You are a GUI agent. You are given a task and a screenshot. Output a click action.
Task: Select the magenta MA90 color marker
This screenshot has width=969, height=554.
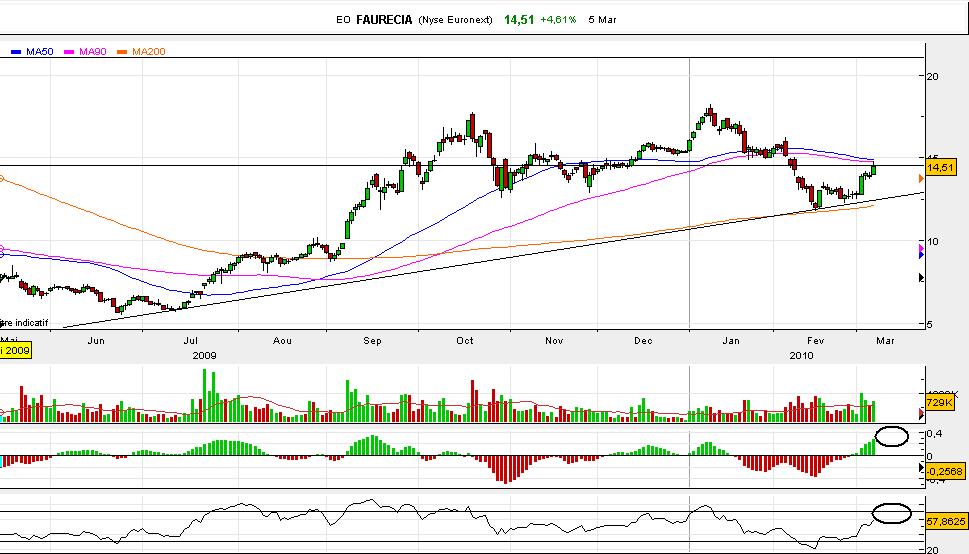(x=69, y=52)
